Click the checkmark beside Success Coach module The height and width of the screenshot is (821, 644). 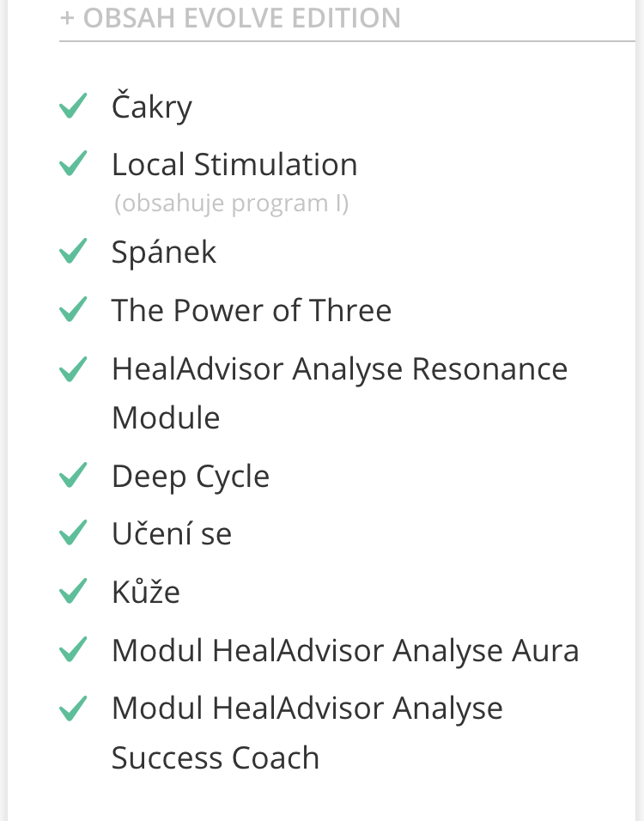point(73,708)
